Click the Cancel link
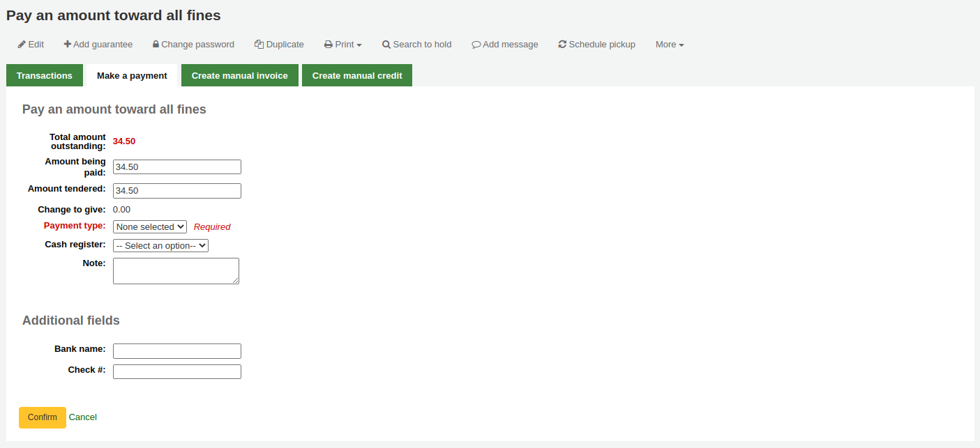This screenshot has height=448, width=980. 83,417
